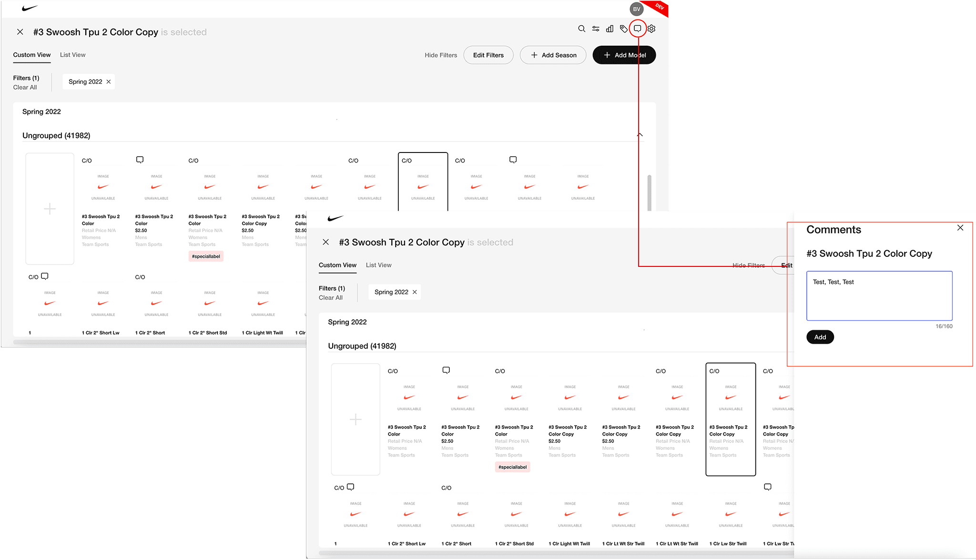
Task: Click the plus add-card placeholder in back window
Action: coord(50,209)
